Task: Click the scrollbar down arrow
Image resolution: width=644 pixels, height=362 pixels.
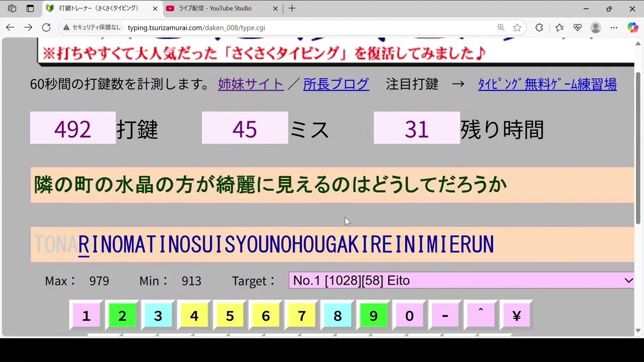Action: [638, 330]
